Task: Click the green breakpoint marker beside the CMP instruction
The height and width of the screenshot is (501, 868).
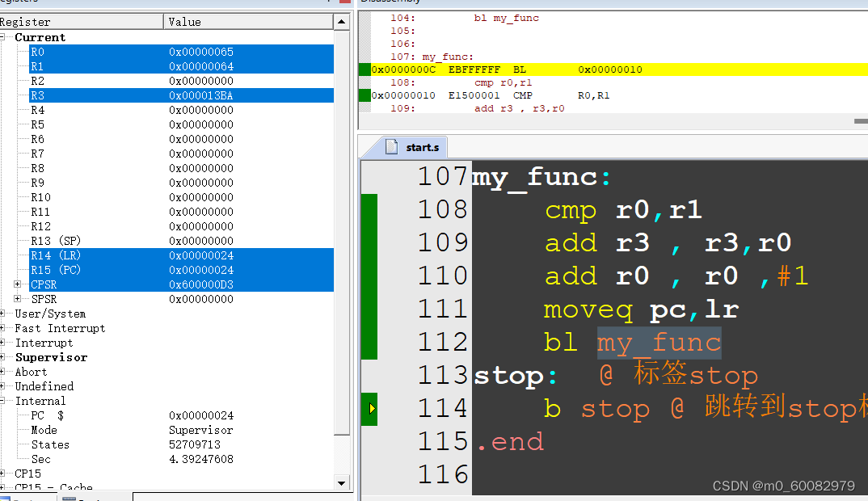Action: (x=364, y=95)
